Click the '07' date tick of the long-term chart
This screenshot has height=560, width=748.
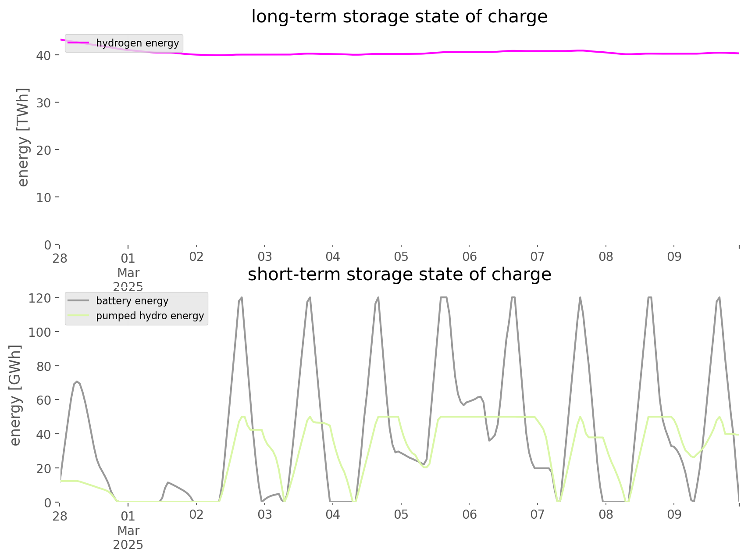tap(538, 257)
